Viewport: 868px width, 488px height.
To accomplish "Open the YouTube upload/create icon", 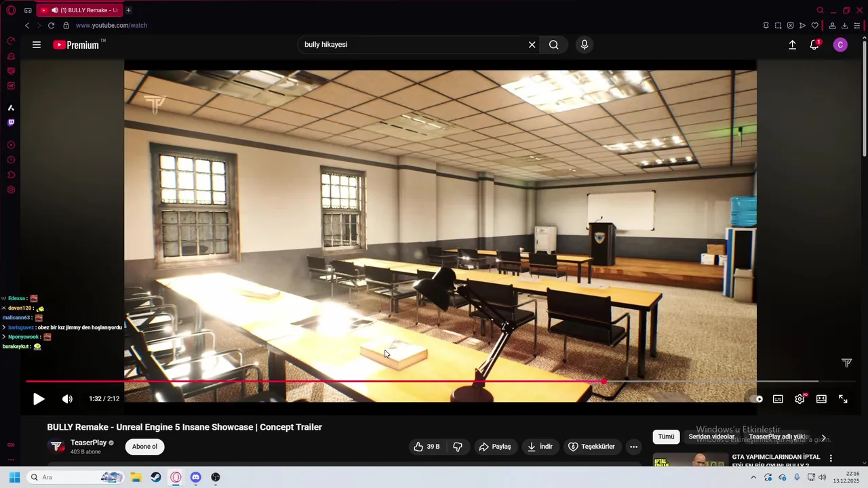I will [792, 45].
